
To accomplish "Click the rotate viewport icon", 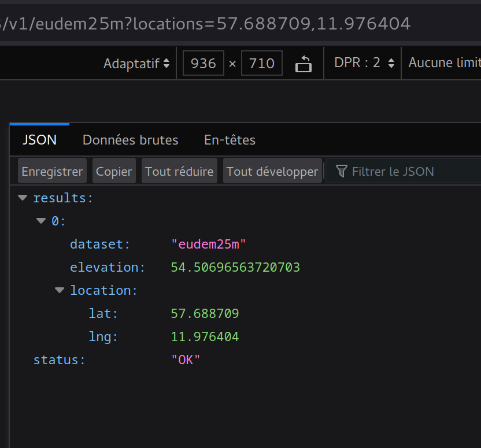I will coord(304,64).
